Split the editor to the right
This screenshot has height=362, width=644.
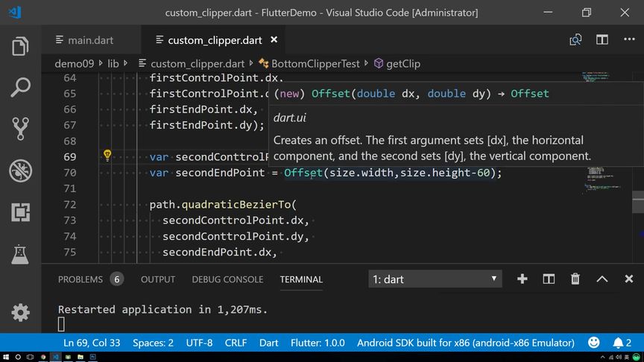[602, 39]
